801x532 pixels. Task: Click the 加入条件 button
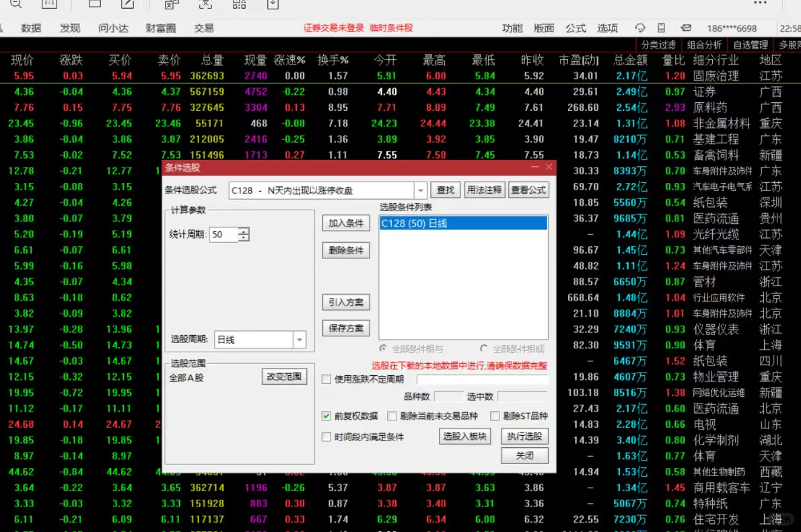click(x=346, y=224)
